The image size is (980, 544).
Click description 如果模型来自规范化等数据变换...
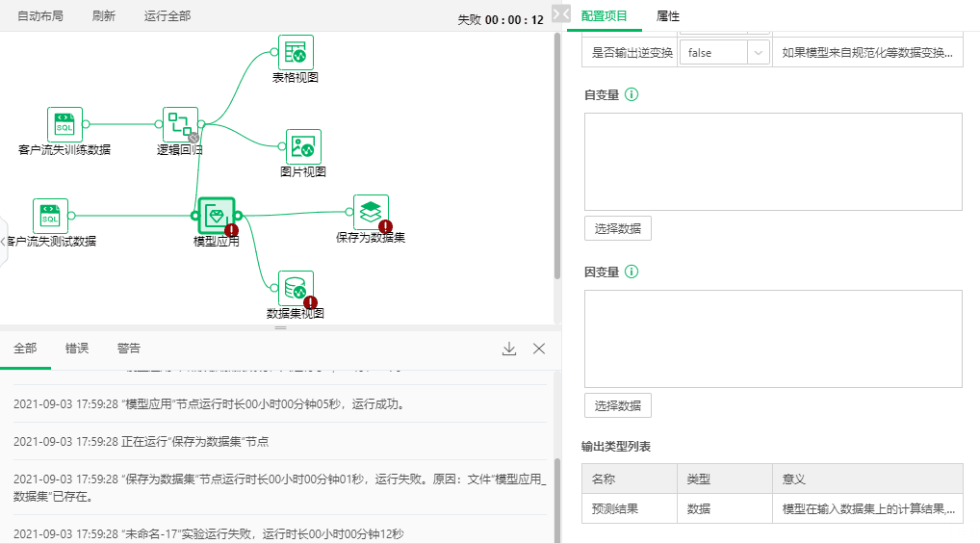point(867,53)
